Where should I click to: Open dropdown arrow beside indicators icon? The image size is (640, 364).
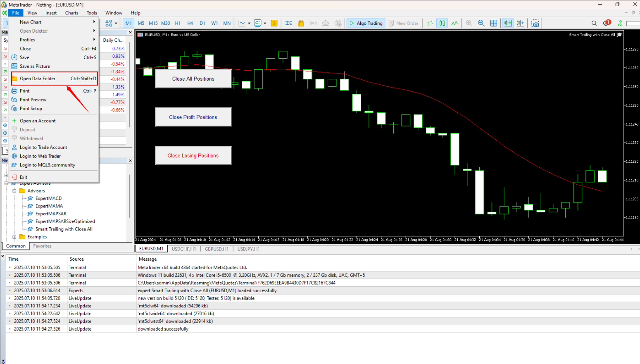265,24
